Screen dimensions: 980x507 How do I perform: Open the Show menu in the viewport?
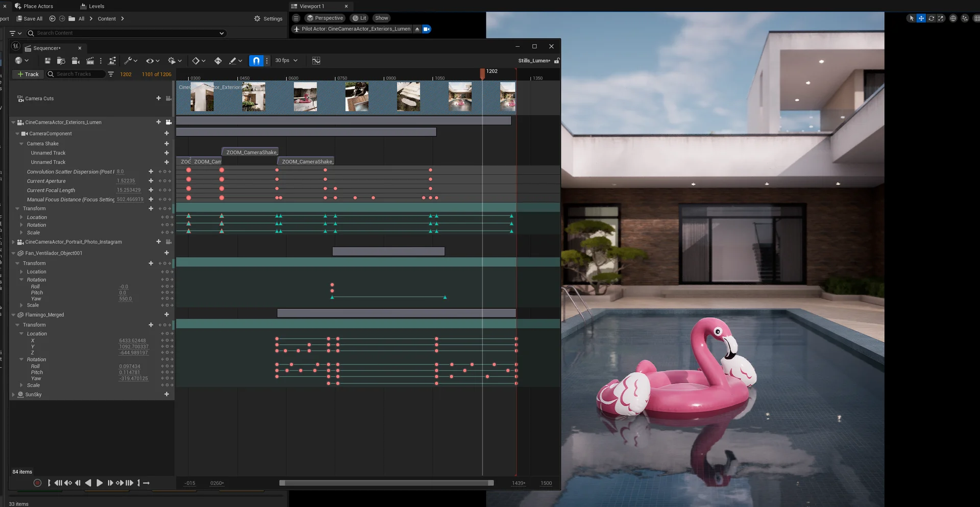[382, 18]
